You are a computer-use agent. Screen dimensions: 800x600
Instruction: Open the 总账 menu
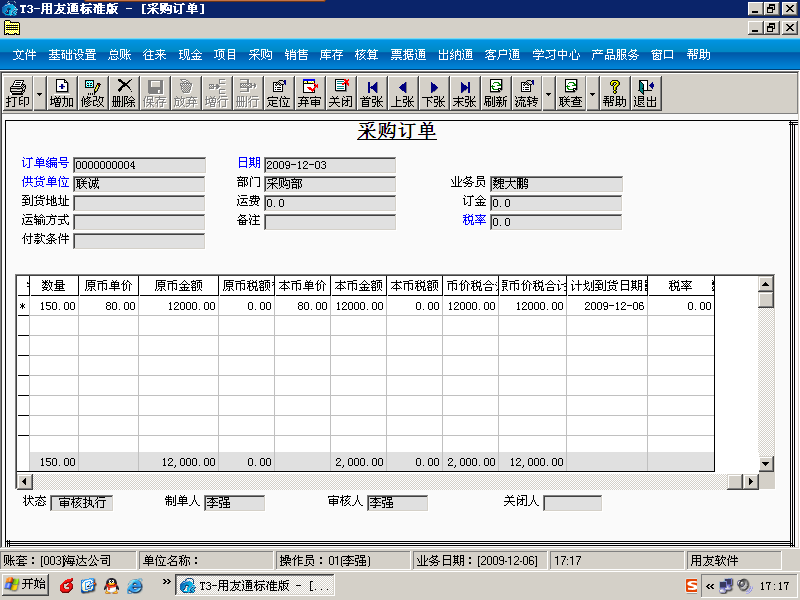(x=120, y=55)
